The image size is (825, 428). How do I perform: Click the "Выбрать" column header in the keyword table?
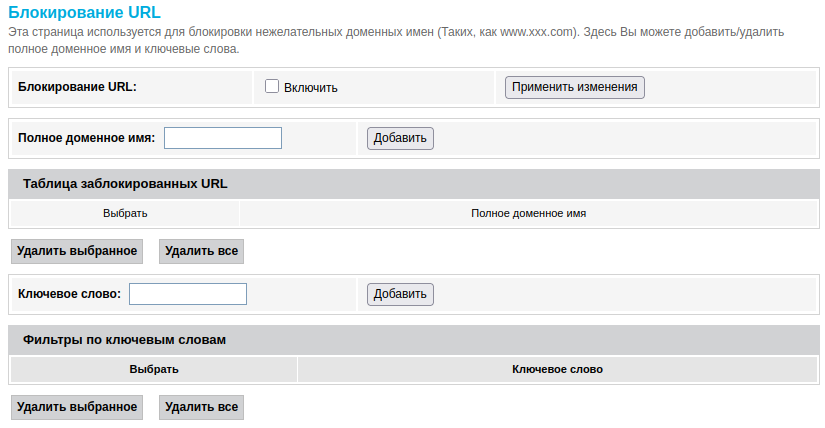[154, 369]
